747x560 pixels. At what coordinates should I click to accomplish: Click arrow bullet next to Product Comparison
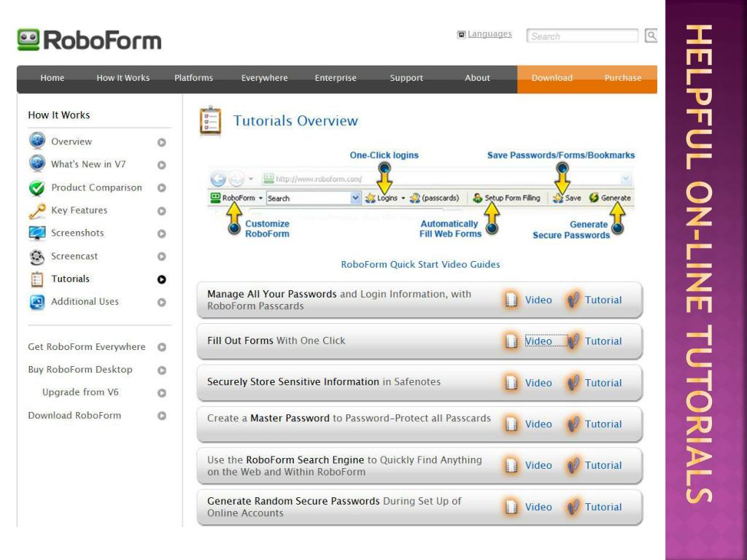coord(161,187)
